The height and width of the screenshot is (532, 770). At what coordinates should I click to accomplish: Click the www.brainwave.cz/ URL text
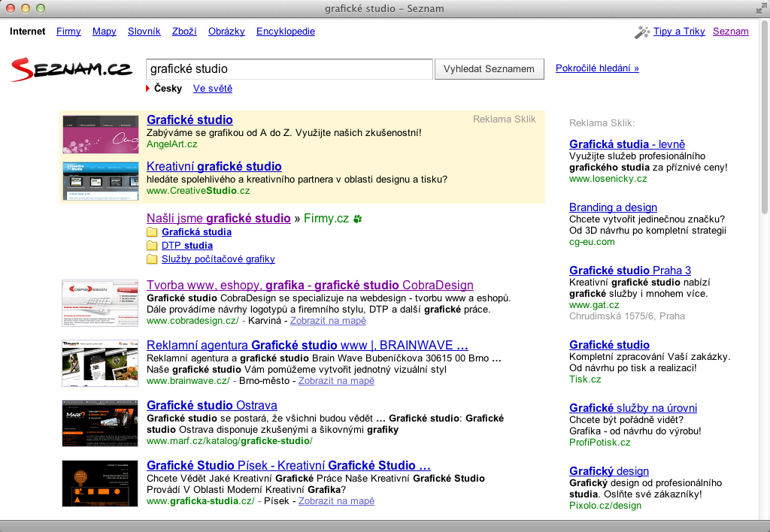click(x=188, y=381)
